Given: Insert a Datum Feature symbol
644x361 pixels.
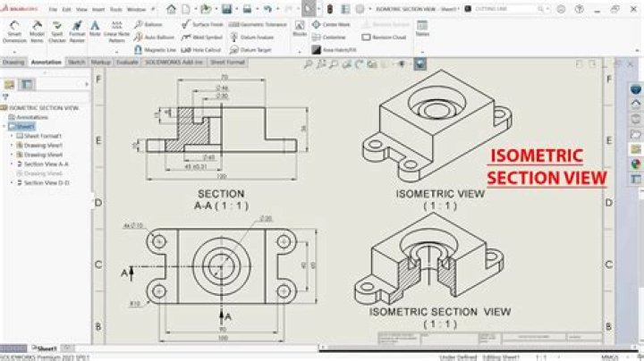Looking at the screenshot, I should tap(251, 38).
